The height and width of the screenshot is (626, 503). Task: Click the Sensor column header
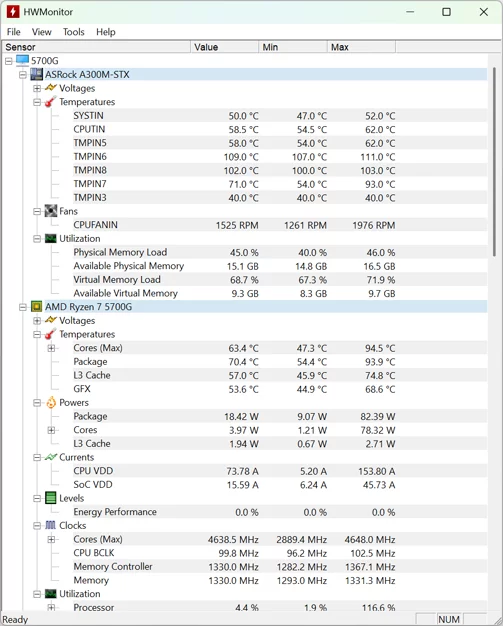[96, 47]
